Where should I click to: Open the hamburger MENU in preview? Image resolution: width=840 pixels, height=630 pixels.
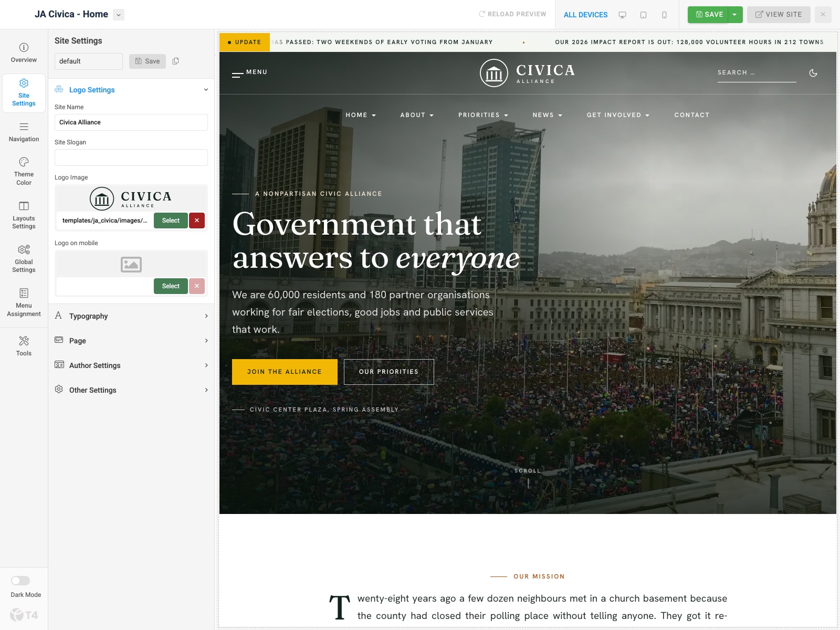249,73
